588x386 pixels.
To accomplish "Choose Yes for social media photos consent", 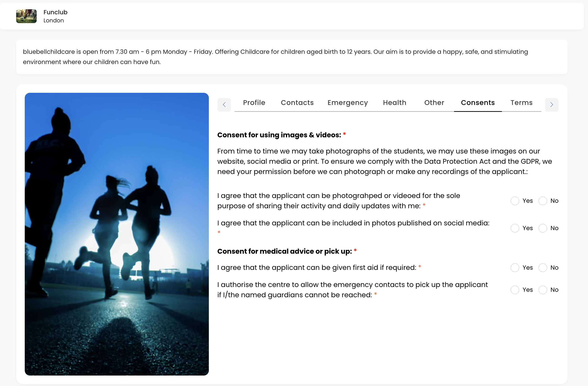I will [515, 228].
